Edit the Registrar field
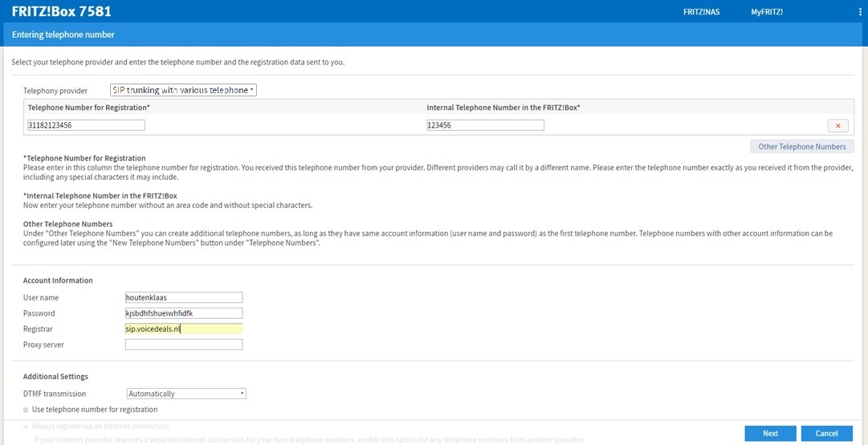868x445 pixels. click(x=184, y=329)
